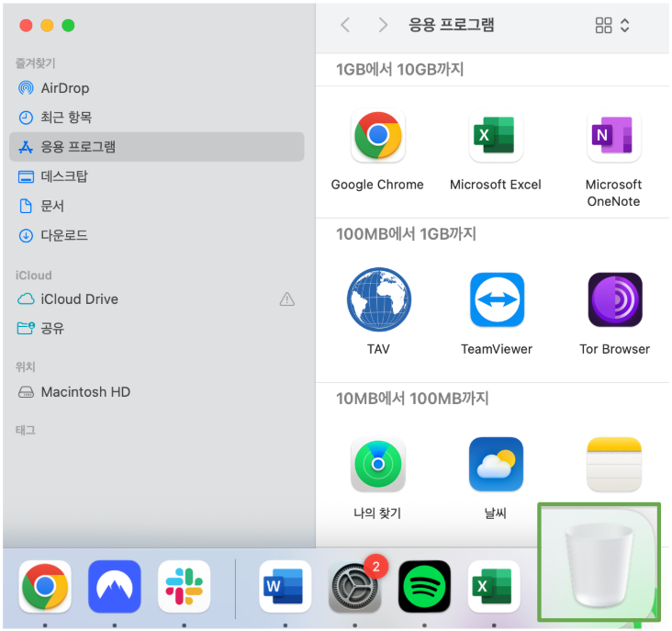Select the Find My (나의 찾기) app
The height and width of the screenshot is (631, 672).
(377, 464)
